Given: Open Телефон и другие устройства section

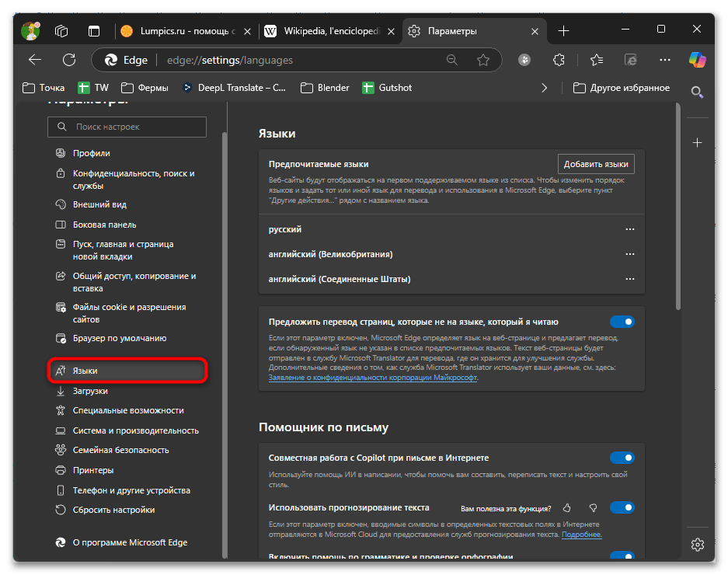Looking at the screenshot, I should click(131, 490).
